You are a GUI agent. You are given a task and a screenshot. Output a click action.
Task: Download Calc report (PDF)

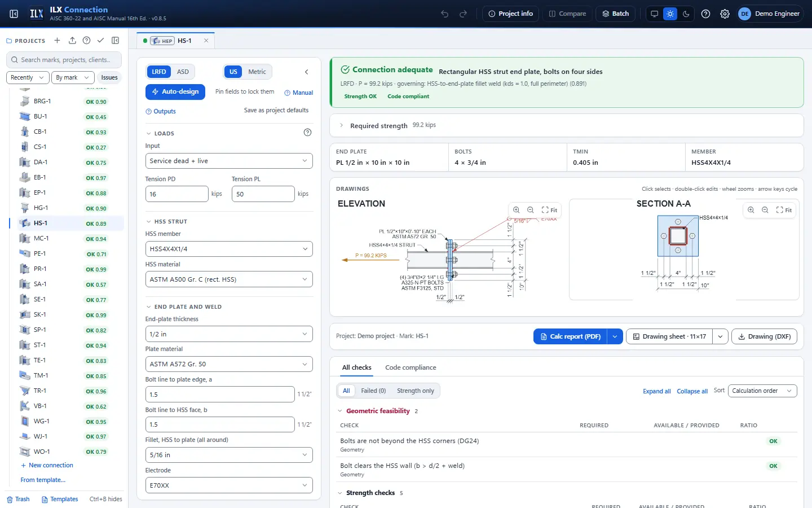pos(570,336)
